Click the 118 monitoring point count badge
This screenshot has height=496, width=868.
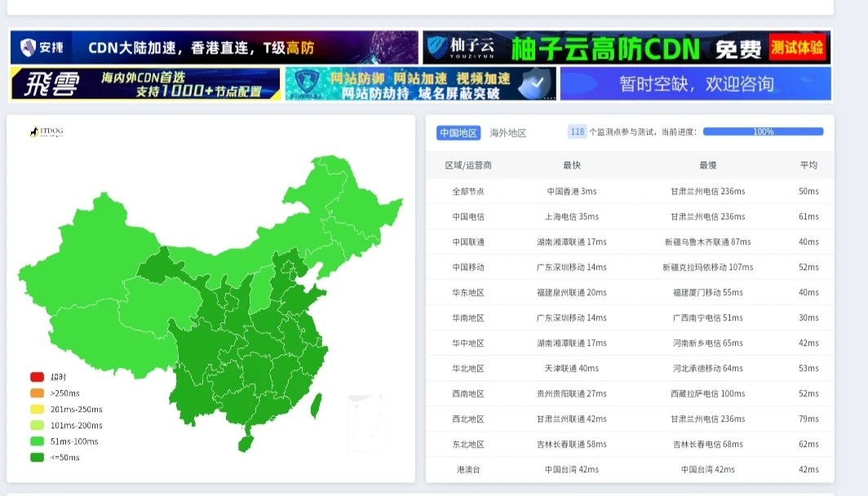click(577, 132)
